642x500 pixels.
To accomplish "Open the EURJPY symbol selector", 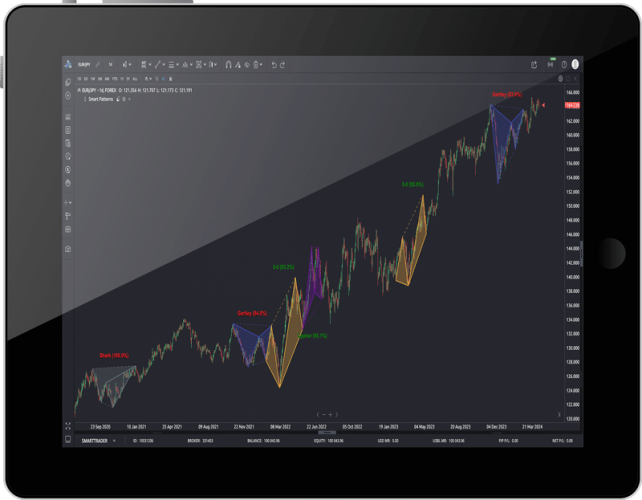I will (x=84, y=65).
